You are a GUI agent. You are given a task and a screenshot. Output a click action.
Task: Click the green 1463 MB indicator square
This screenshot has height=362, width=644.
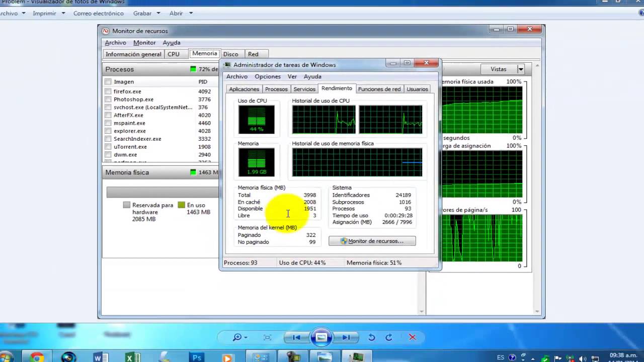tap(193, 172)
